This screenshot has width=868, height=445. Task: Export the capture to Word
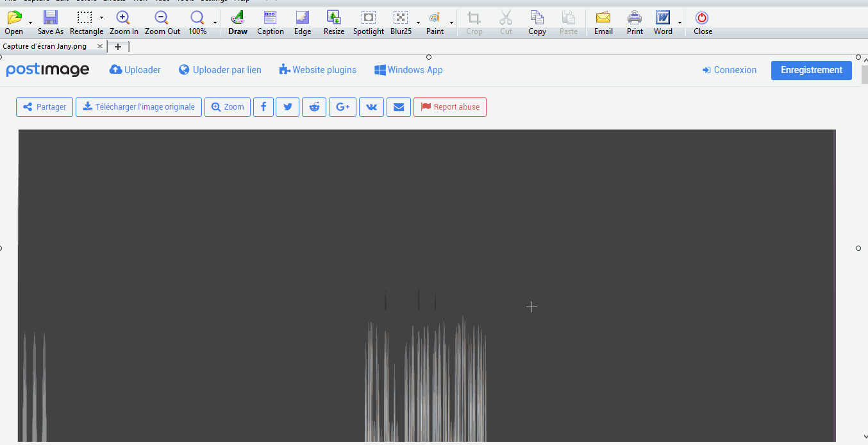[x=663, y=23]
